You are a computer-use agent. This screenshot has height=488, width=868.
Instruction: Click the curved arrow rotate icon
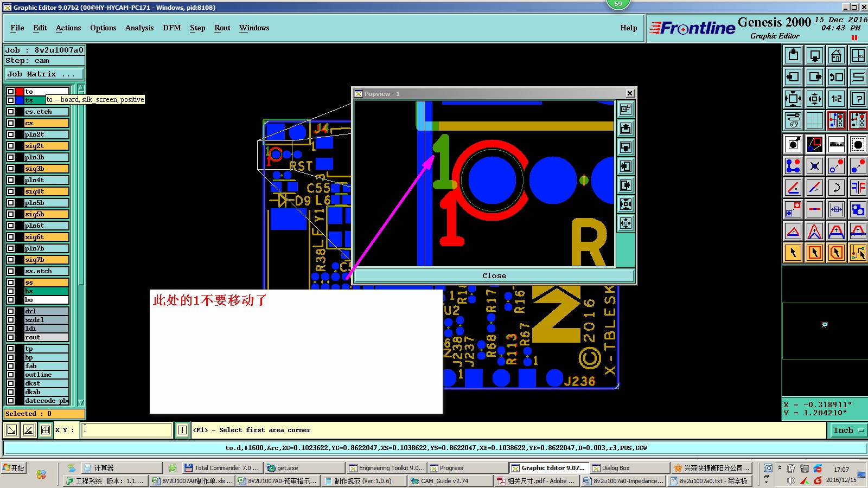[837, 188]
